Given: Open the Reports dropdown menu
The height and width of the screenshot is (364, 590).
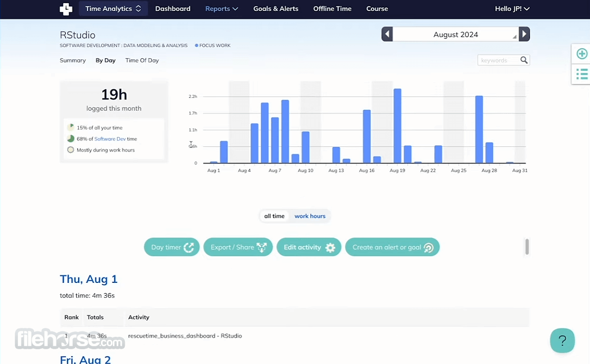Looking at the screenshot, I should pyautogui.click(x=221, y=8).
